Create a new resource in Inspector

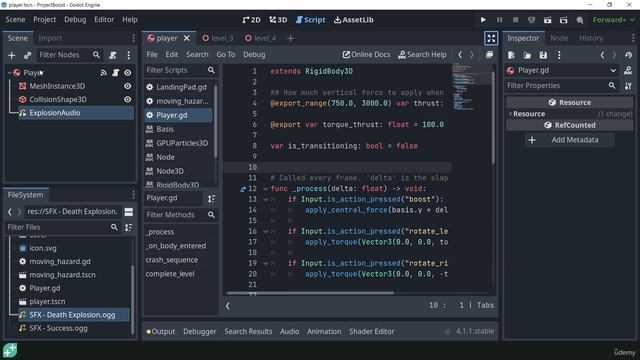pyautogui.click(x=511, y=55)
